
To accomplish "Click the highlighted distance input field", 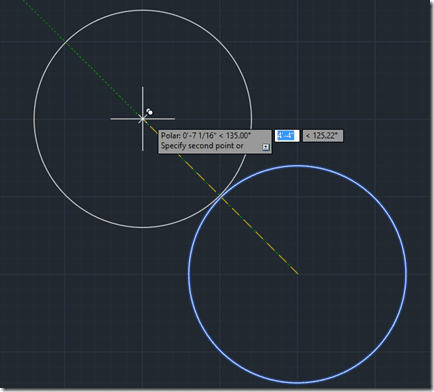I will pos(287,136).
